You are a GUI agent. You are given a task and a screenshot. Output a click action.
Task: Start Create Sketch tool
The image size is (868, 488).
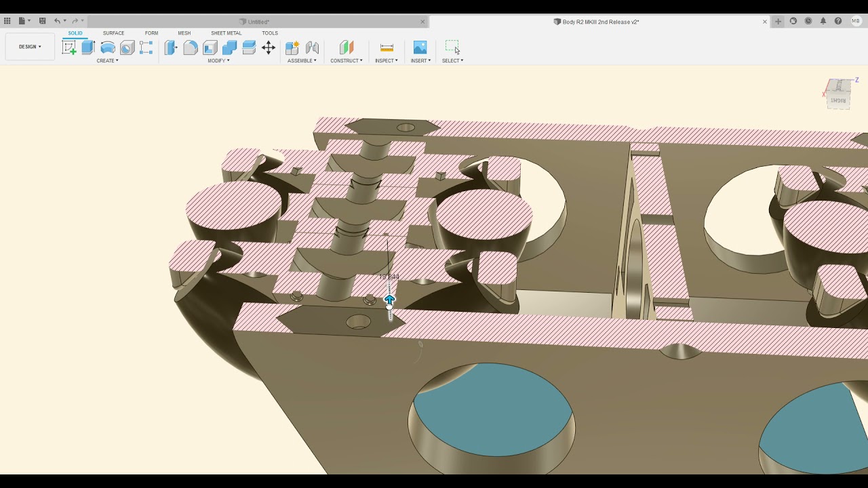[x=69, y=47]
